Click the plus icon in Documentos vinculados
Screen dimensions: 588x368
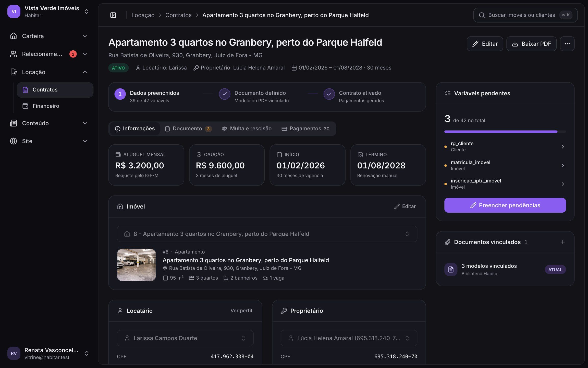562,242
